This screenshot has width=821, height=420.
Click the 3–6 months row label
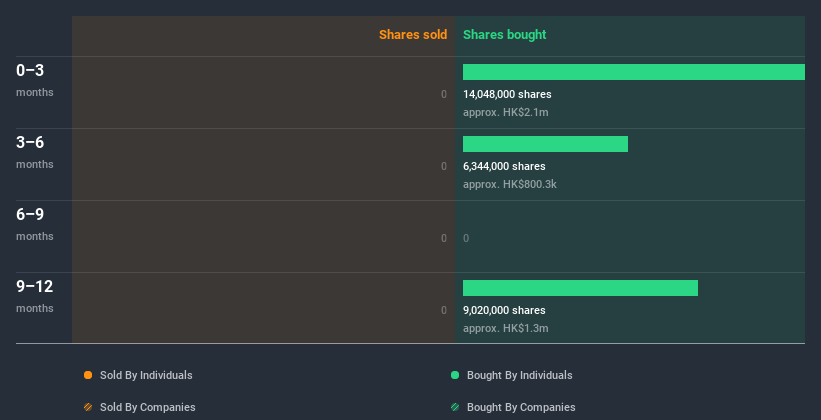coord(35,152)
